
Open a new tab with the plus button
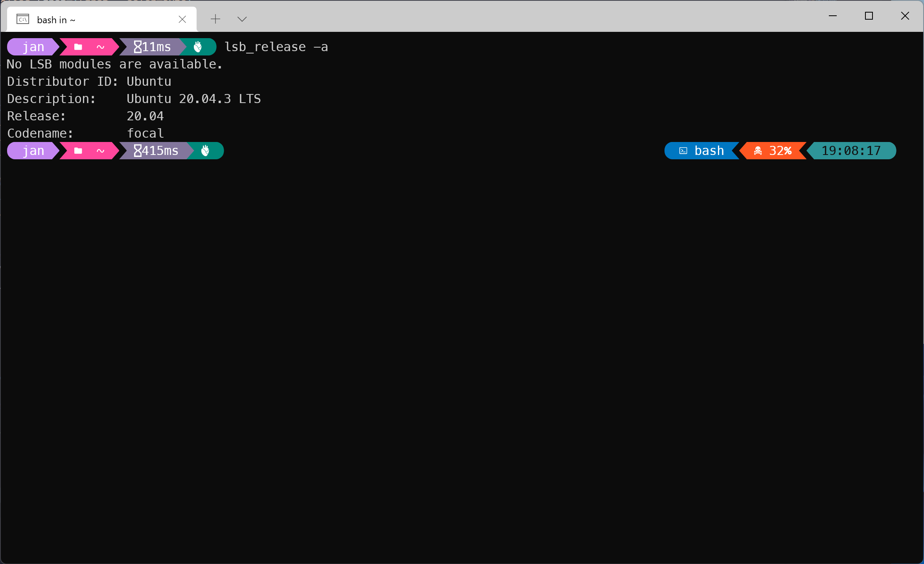(215, 19)
